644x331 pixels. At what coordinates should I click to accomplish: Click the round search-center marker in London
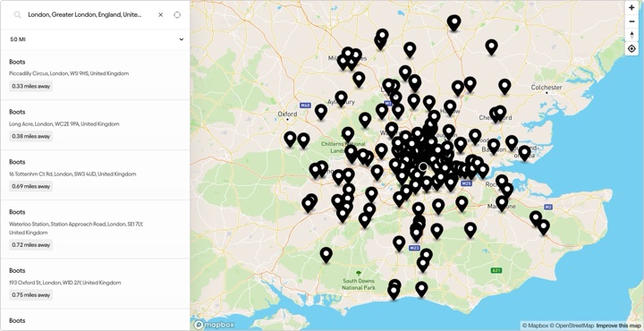[x=423, y=166]
